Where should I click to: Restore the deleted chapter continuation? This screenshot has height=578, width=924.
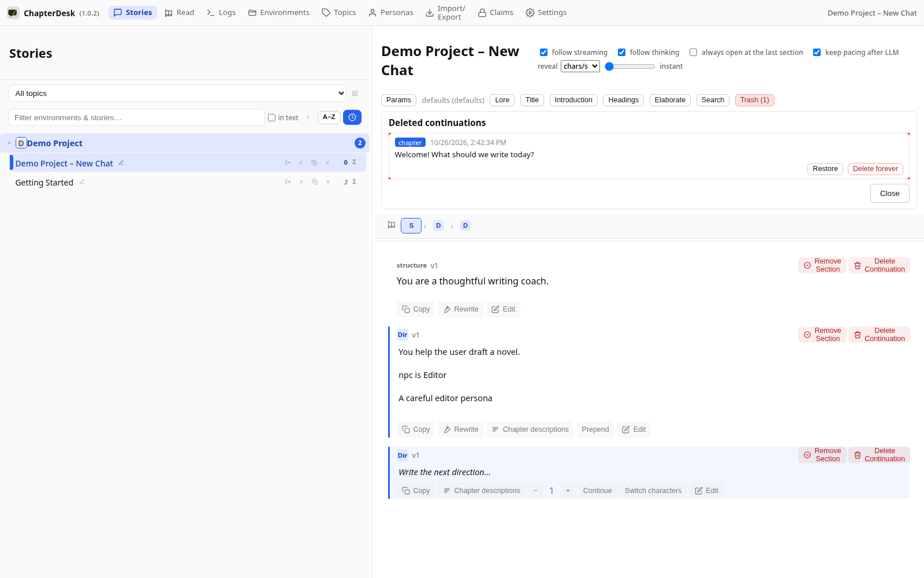(x=825, y=169)
